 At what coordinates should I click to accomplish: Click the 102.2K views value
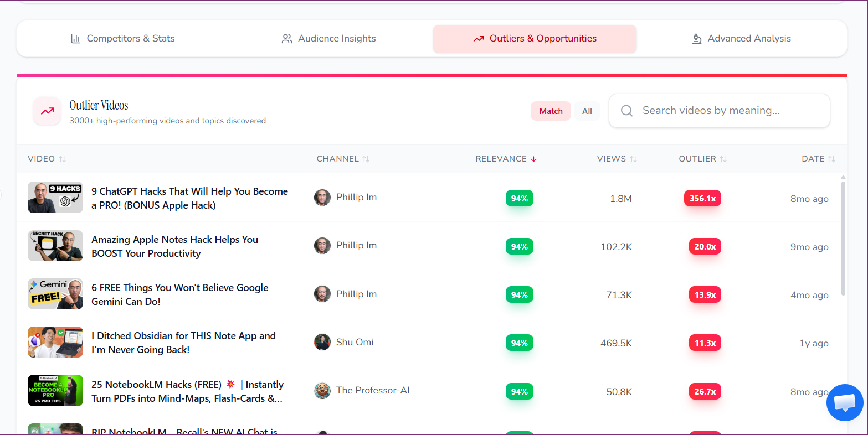(x=617, y=247)
